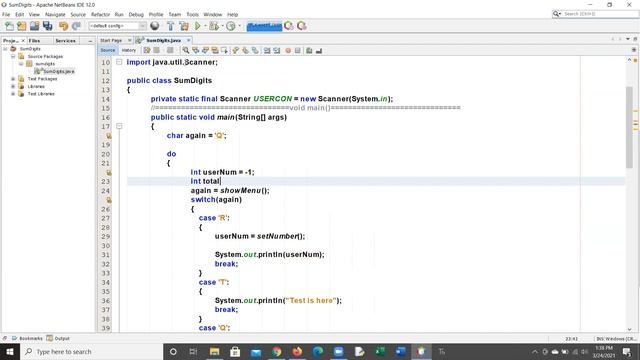Click the editor vertical scrollbar thumb
Viewport: 640px width, 360px height.
point(629,127)
